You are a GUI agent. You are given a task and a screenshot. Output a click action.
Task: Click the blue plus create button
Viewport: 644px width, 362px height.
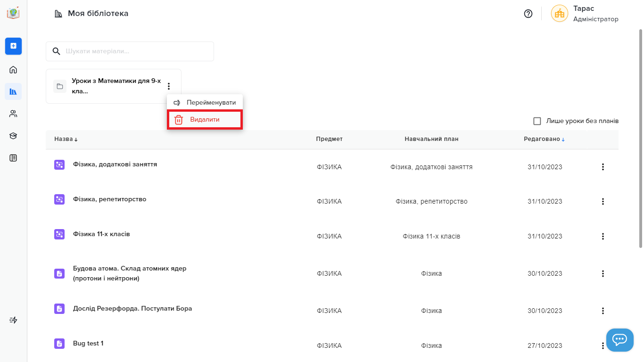13,46
